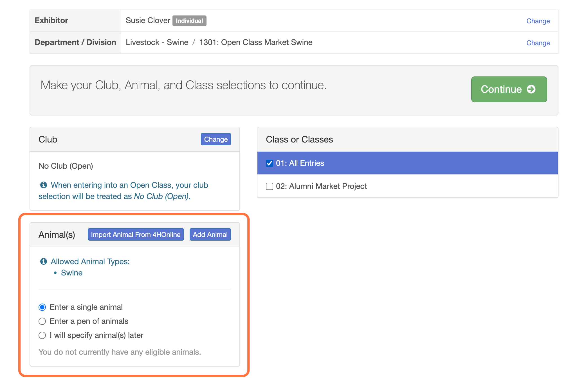The width and height of the screenshot is (588, 389).
Task: Click the Swine bullet item
Action: pos(72,273)
